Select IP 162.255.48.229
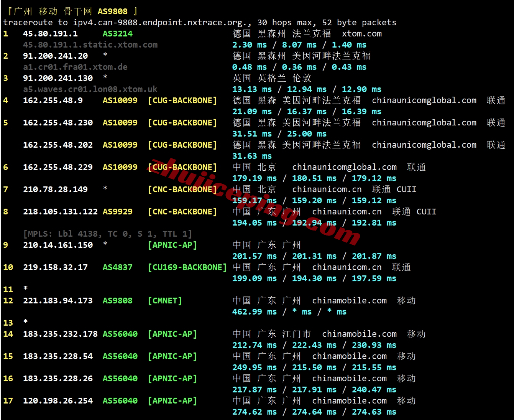 (58, 167)
